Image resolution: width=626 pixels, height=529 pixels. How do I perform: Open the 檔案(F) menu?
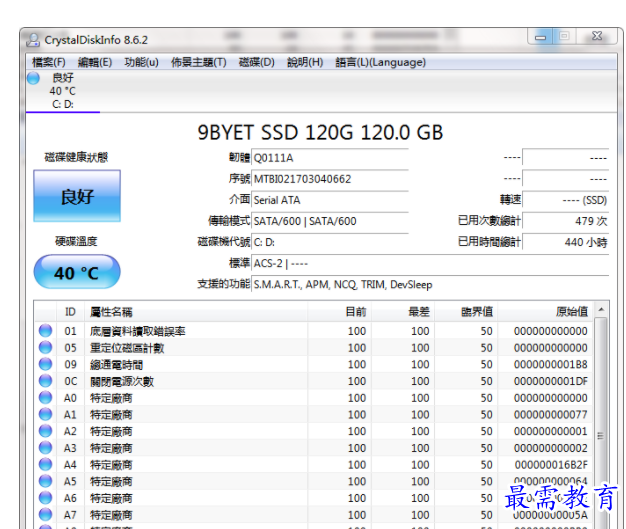[48, 62]
